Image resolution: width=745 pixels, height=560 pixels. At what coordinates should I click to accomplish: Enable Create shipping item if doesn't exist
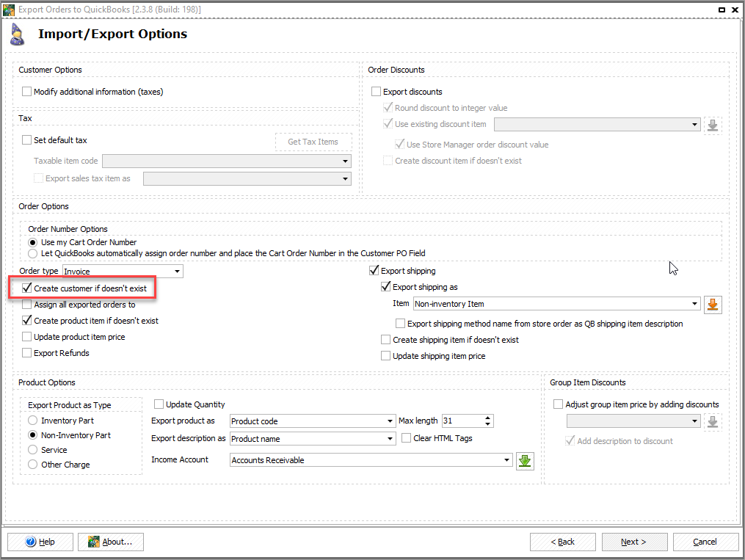tap(386, 339)
